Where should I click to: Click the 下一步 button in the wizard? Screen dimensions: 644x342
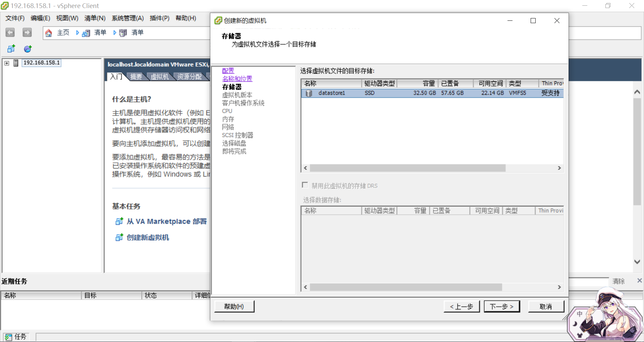point(501,306)
